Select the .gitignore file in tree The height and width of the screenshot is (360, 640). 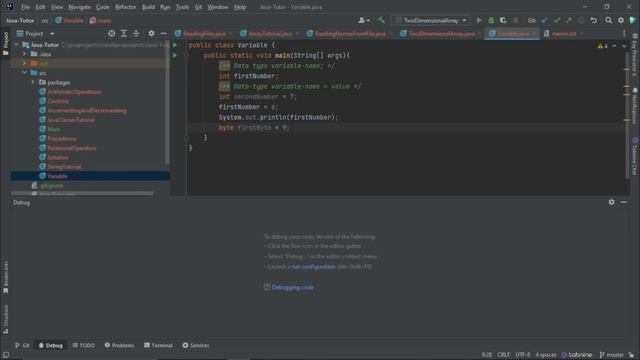(52, 186)
